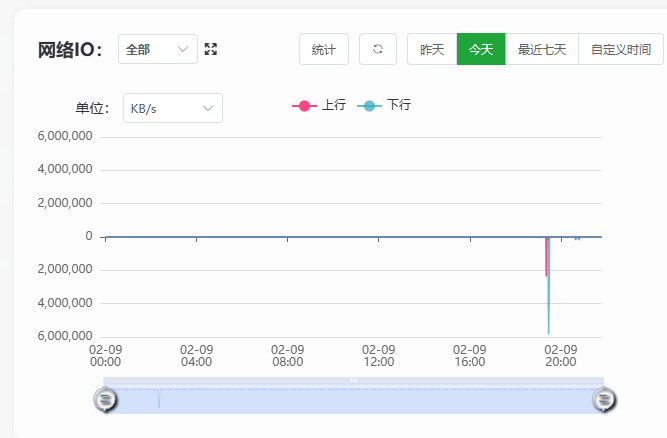Viewport: 667px width, 438px height.
Task: Choose the 自定义时间 custom time option
Action: tap(620, 49)
